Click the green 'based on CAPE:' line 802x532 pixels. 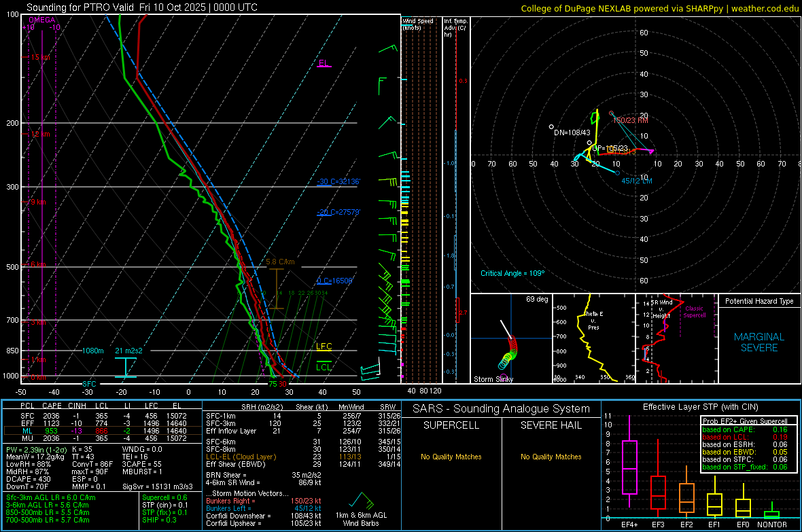745,429
